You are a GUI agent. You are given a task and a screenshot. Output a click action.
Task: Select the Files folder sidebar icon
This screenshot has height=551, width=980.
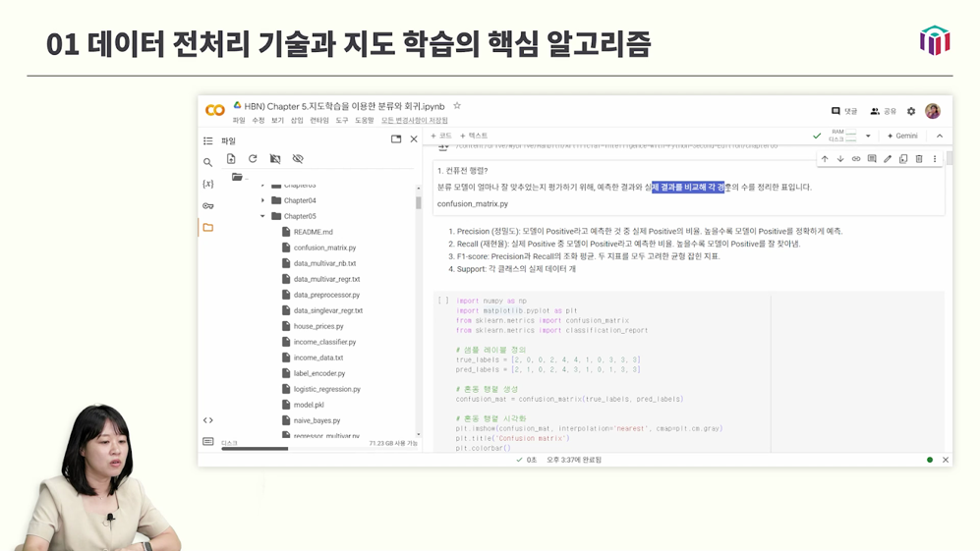(208, 228)
